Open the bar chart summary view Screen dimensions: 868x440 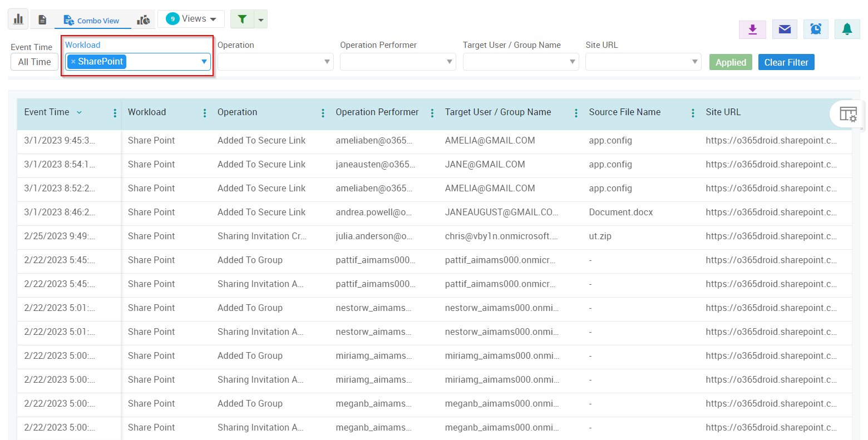click(17, 18)
